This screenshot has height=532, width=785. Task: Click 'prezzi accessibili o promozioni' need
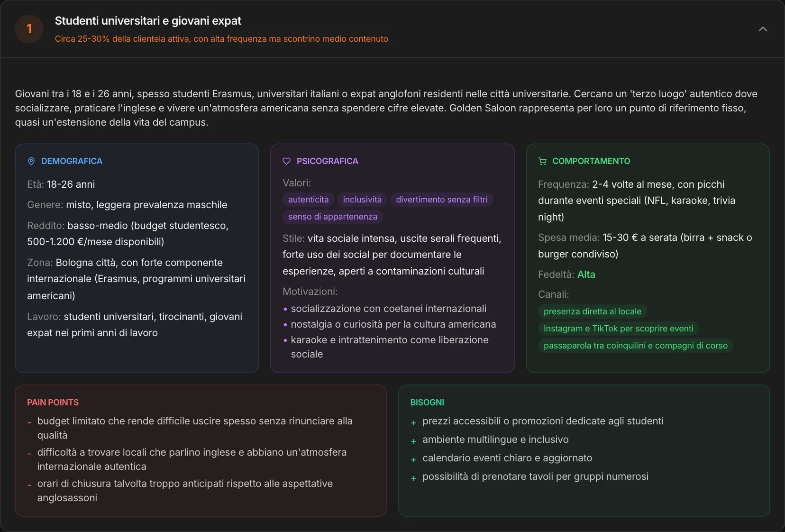tap(543, 421)
